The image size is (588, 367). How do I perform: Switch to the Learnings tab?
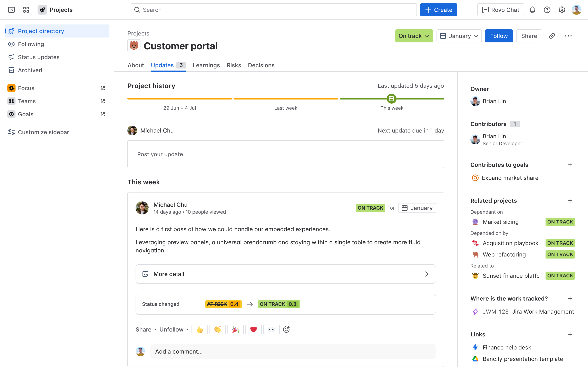tap(206, 65)
